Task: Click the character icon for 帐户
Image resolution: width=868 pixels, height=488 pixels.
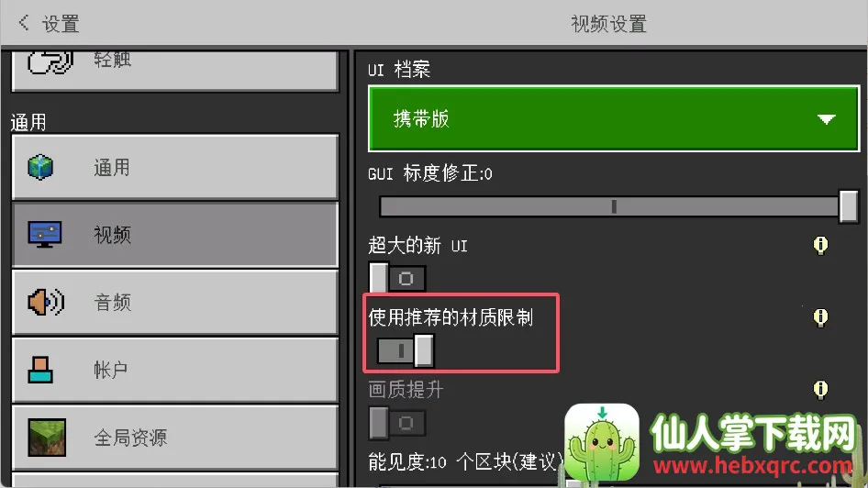Action: tap(40, 370)
